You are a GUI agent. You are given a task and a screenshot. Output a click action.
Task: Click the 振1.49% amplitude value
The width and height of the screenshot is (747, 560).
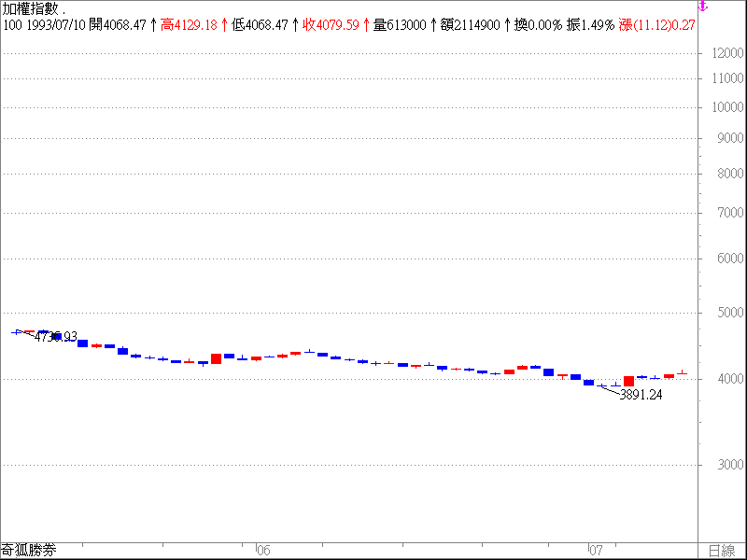(589, 25)
